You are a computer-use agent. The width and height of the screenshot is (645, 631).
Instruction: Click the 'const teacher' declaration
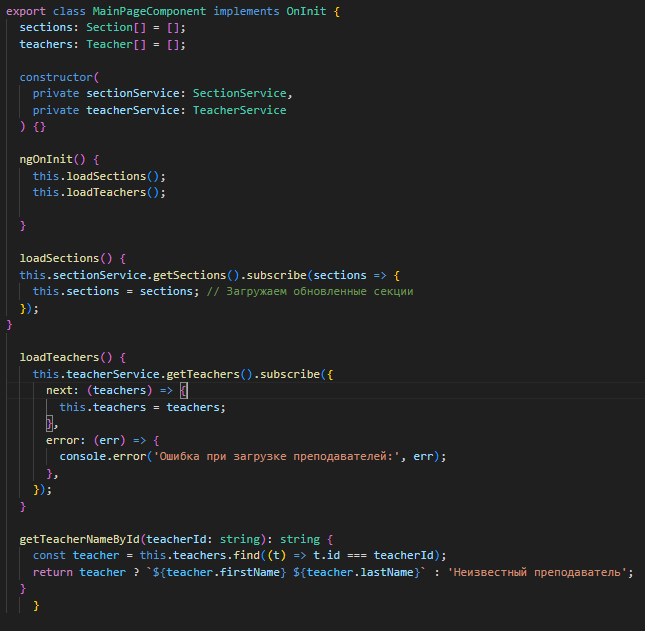point(76,555)
